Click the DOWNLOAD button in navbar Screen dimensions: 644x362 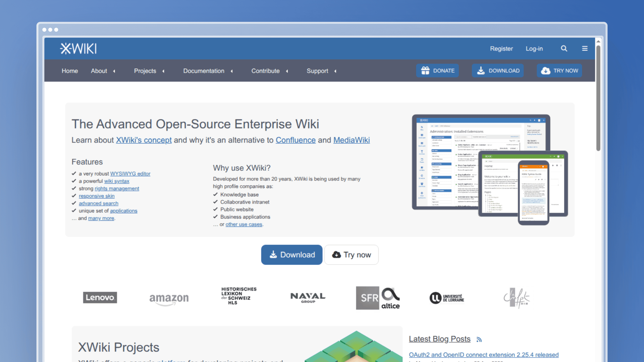click(x=498, y=71)
